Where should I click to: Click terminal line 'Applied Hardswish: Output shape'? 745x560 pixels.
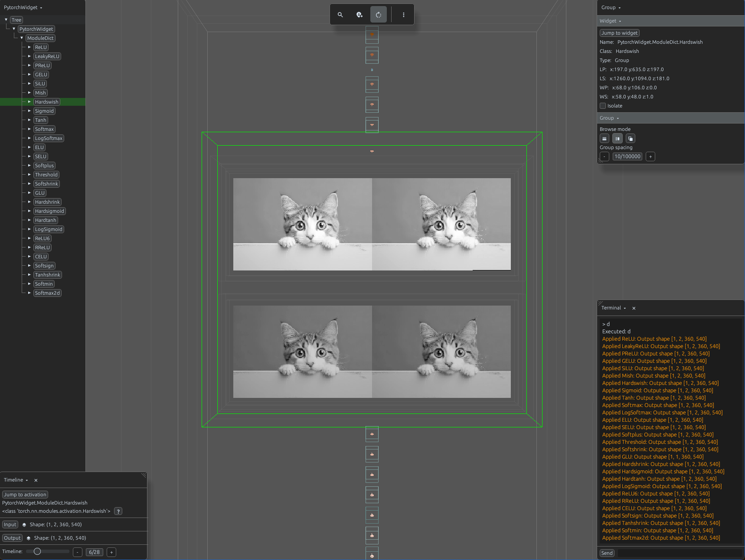click(x=660, y=383)
